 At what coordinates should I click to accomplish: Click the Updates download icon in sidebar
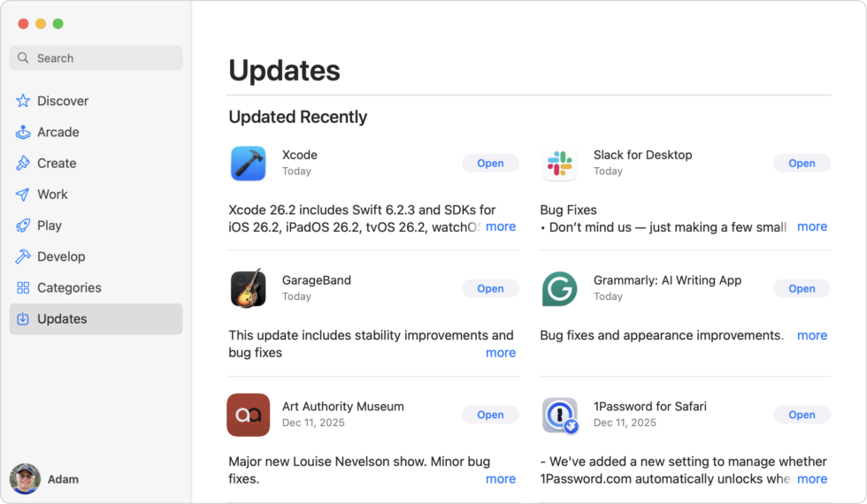point(23,319)
